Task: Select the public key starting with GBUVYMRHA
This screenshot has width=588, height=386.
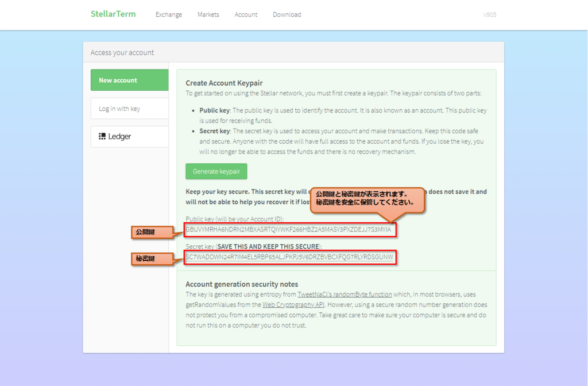Action: [x=288, y=230]
